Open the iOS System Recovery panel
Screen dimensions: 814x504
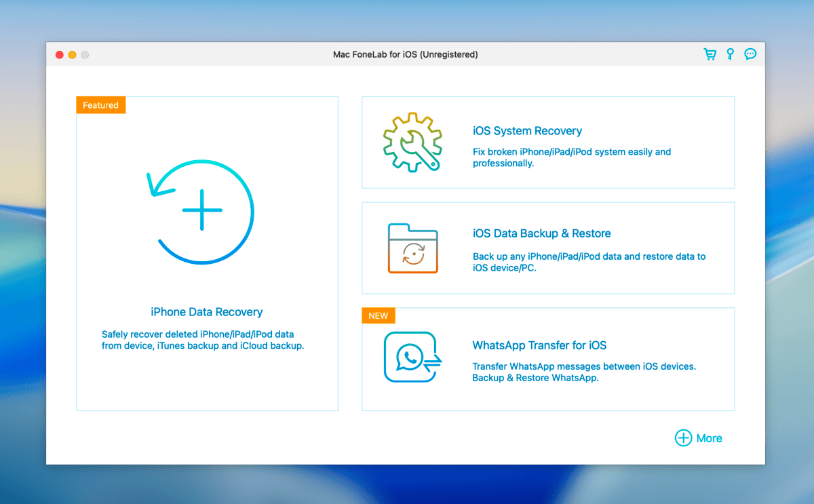pyautogui.click(x=548, y=142)
